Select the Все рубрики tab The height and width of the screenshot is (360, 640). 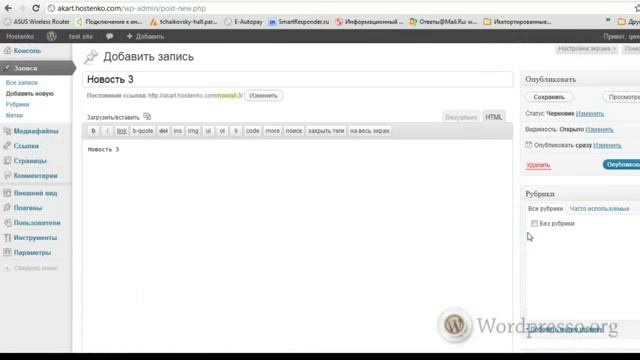pyautogui.click(x=545, y=209)
